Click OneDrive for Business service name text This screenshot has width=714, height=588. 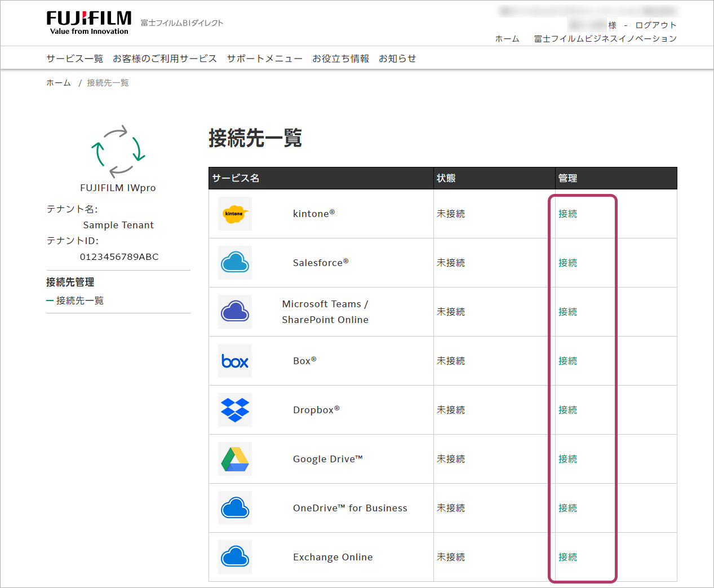click(x=350, y=508)
